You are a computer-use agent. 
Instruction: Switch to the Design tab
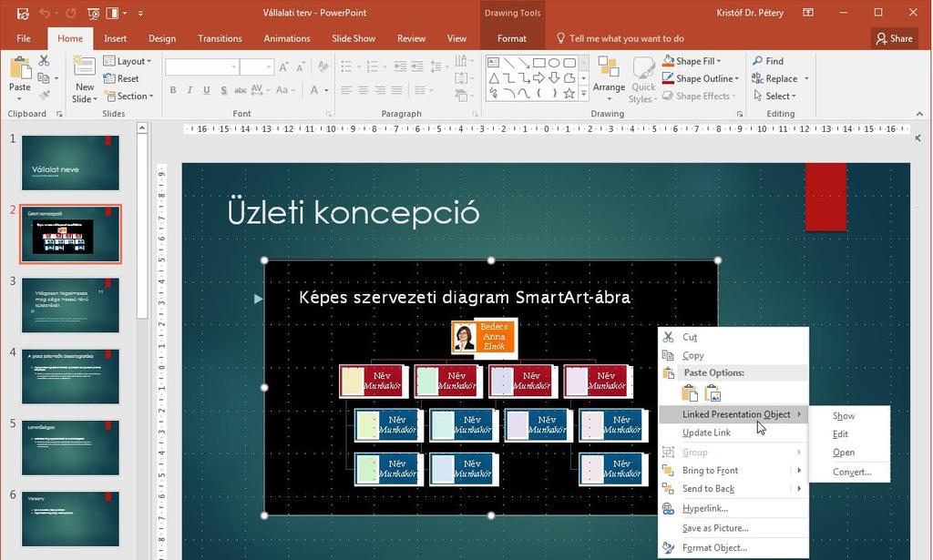[162, 38]
